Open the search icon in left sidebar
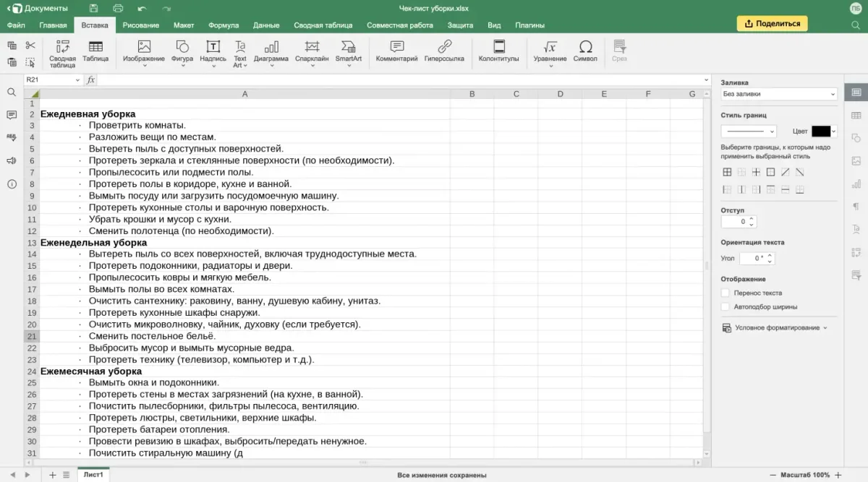This screenshot has height=482, width=868. pyautogui.click(x=12, y=92)
